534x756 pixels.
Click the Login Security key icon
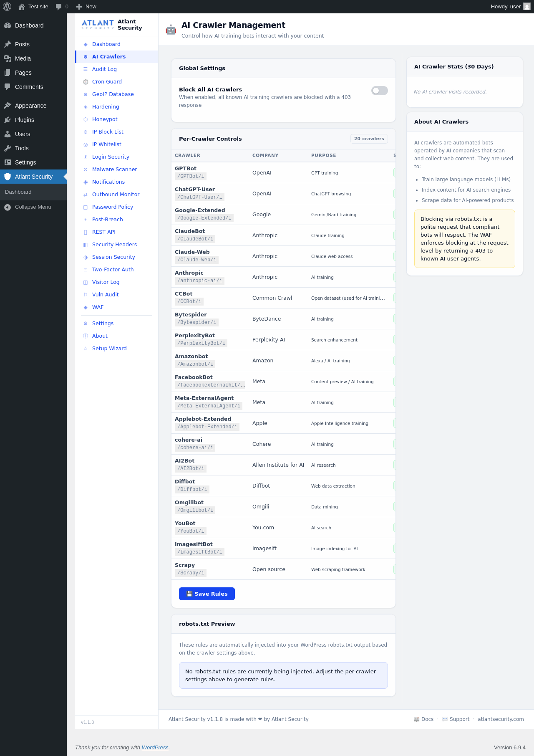(86, 157)
